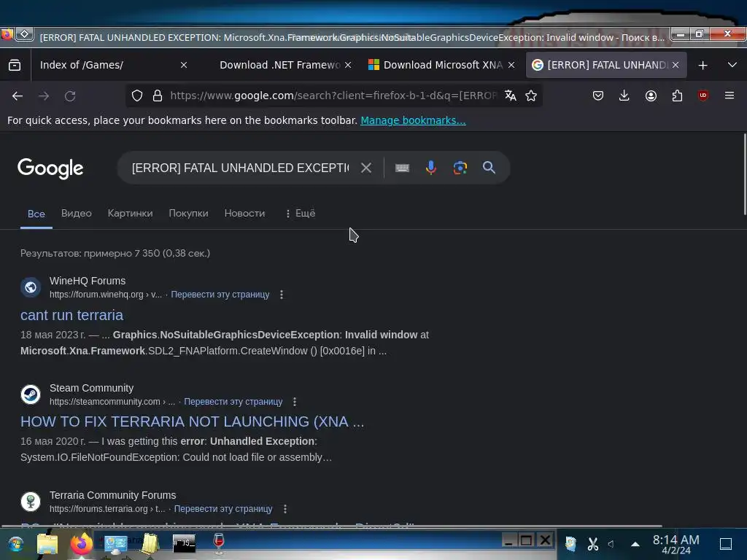Open Steam Community result three-dot options menu

tap(295, 402)
